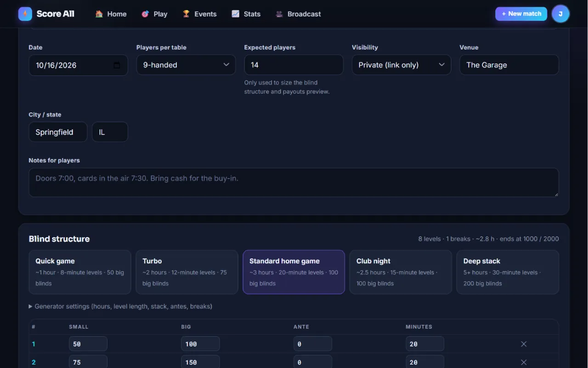Click the New match button
The width and height of the screenshot is (588, 368).
pos(521,14)
